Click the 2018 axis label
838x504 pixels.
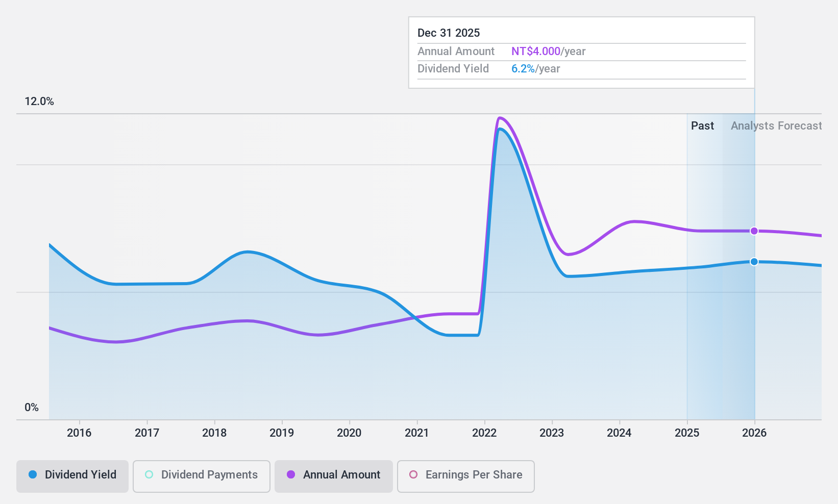(x=214, y=433)
